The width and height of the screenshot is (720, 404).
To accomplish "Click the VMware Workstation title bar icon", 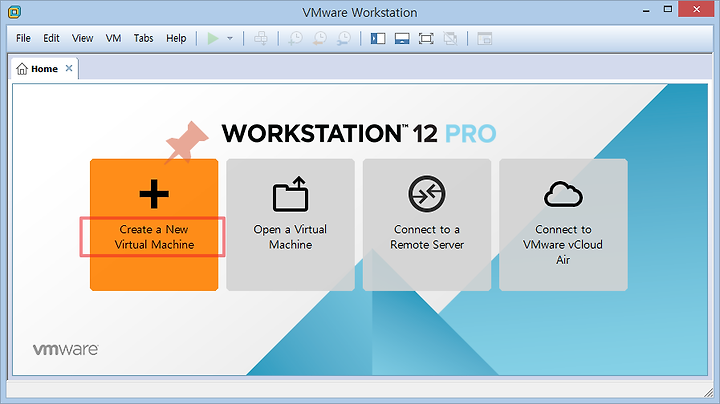I will (x=14, y=12).
